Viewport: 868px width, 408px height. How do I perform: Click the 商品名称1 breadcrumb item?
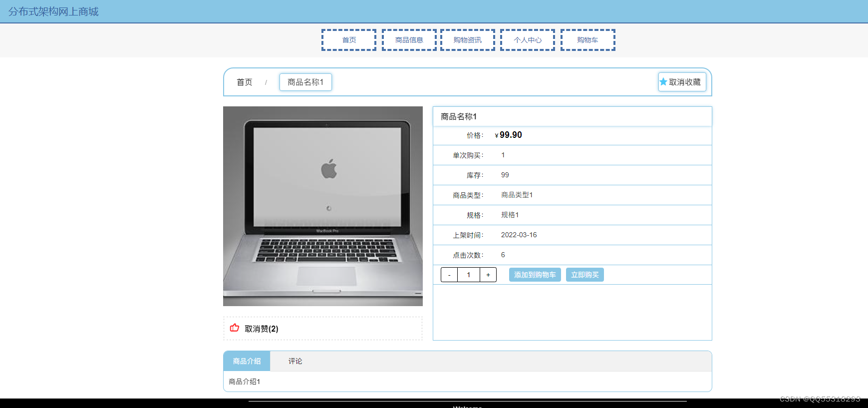(305, 82)
